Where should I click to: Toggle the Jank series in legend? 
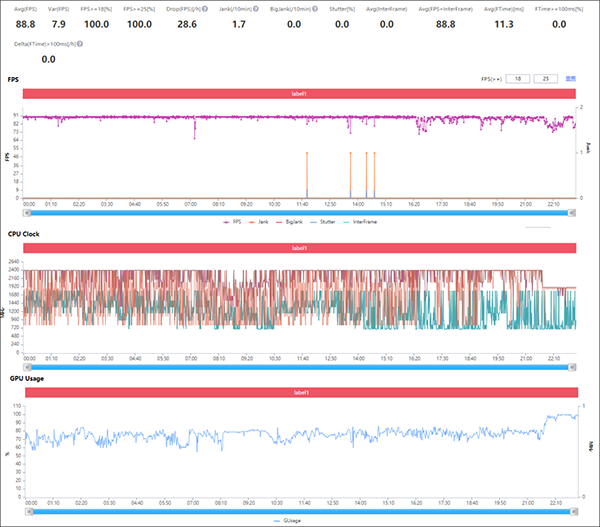point(260,222)
